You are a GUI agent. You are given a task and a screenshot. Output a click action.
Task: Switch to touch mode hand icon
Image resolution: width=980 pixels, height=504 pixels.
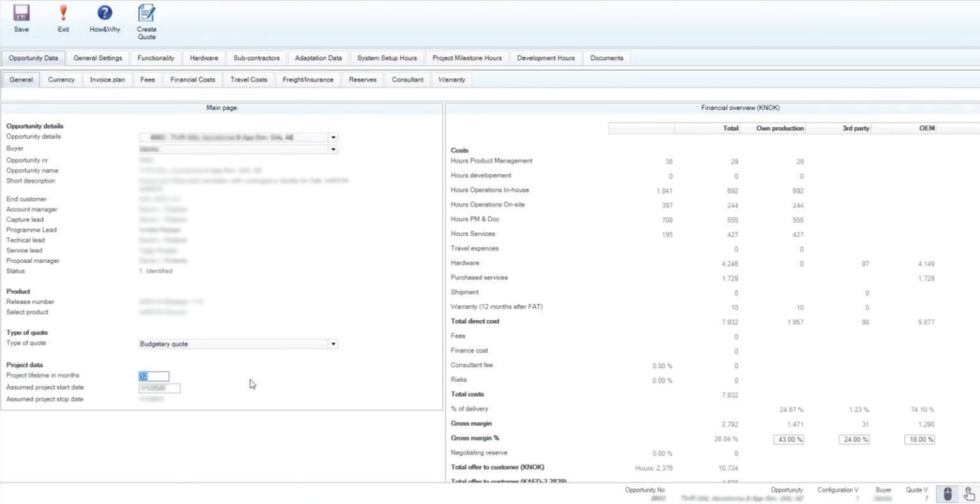coord(968,493)
